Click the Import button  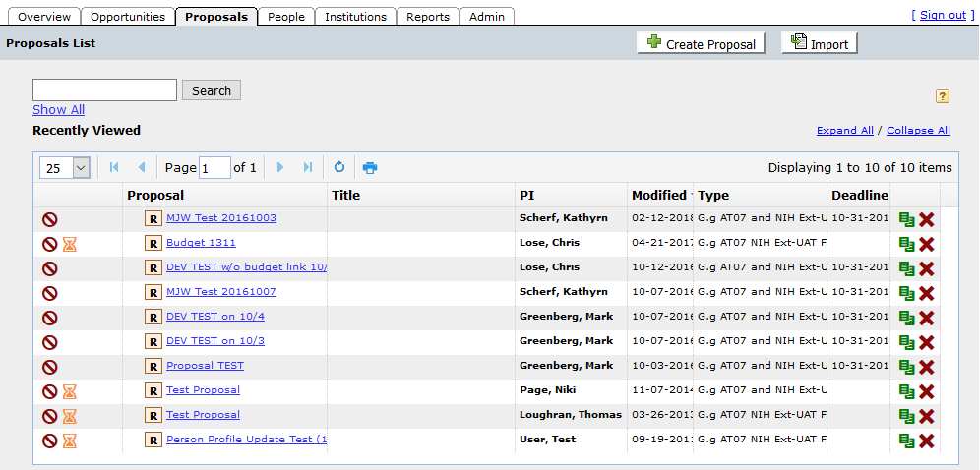[x=819, y=44]
